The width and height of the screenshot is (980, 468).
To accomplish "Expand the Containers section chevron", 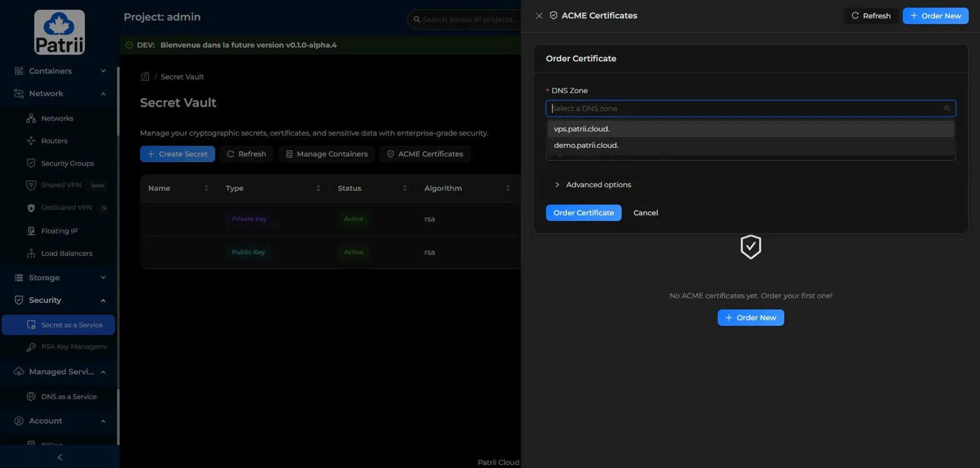I will coord(103,71).
